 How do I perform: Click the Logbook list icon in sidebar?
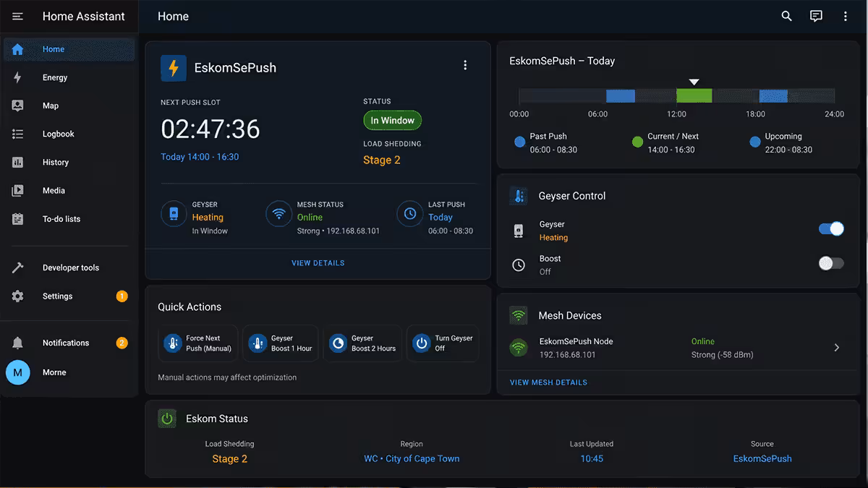(x=18, y=134)
